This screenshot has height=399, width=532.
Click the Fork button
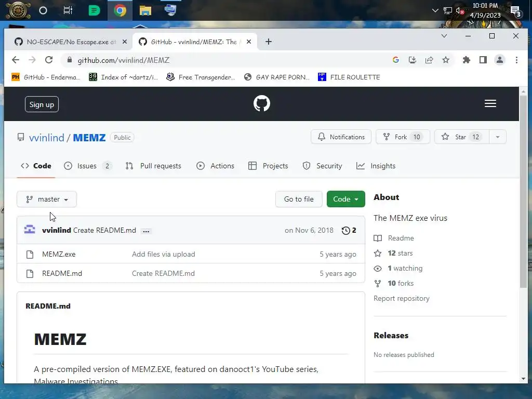tap(403, 137)
